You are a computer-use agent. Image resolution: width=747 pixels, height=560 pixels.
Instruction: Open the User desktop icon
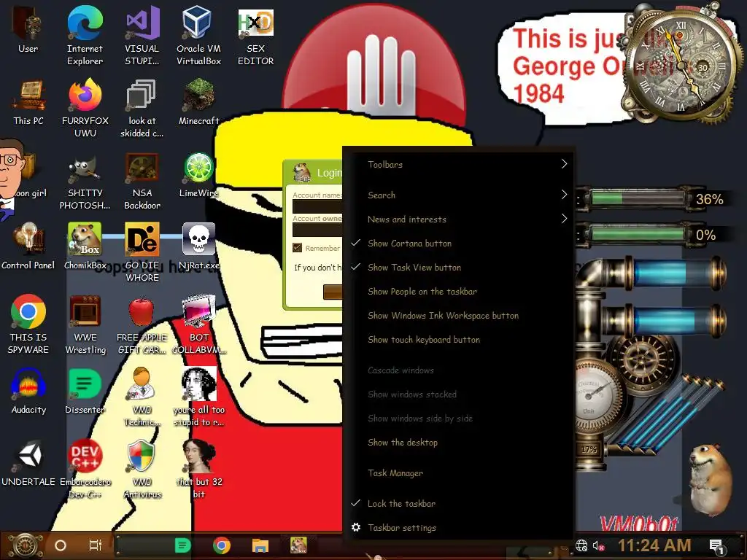(28, 29)
